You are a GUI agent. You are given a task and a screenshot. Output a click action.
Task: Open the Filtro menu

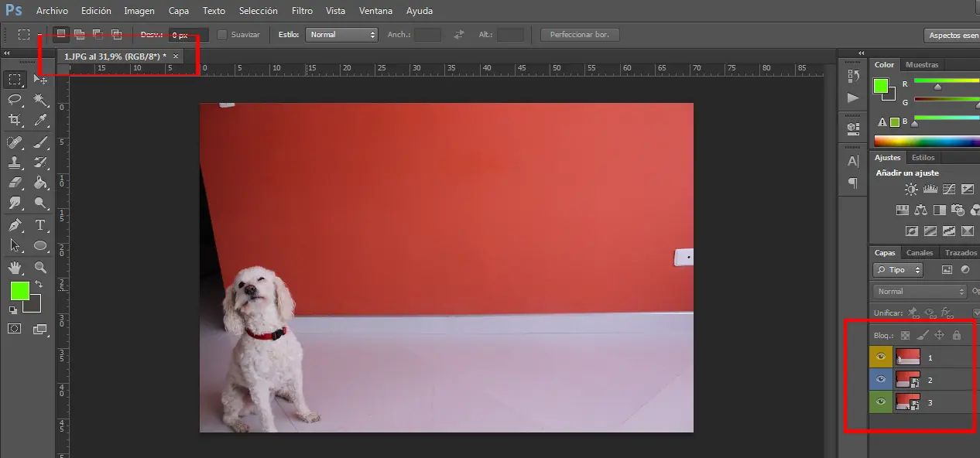(302, 11)
